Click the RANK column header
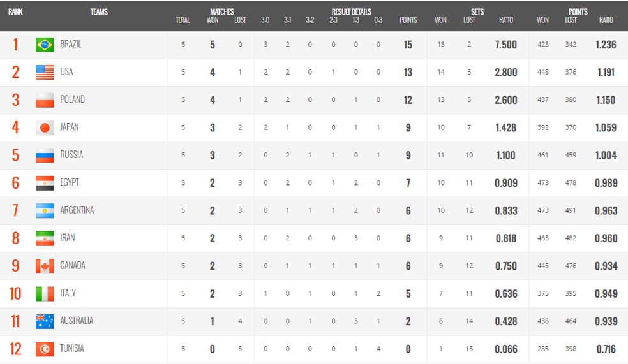Viewport: 628px width, 364px height. pyautogui.click(x=15, y=11)
